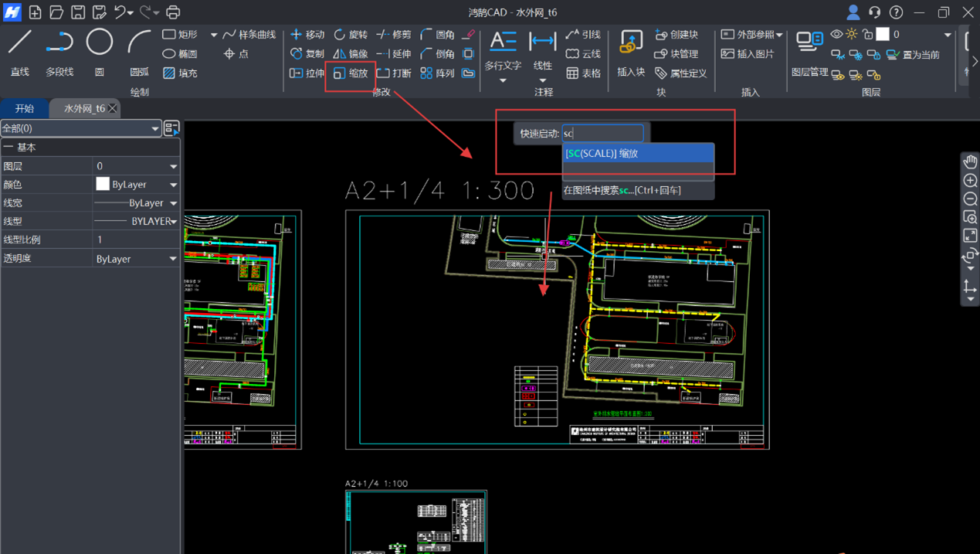Expand the 线宽 ByLayer dropdown
This screenshot has height=554, width=980.
click(x=173, y=203)
